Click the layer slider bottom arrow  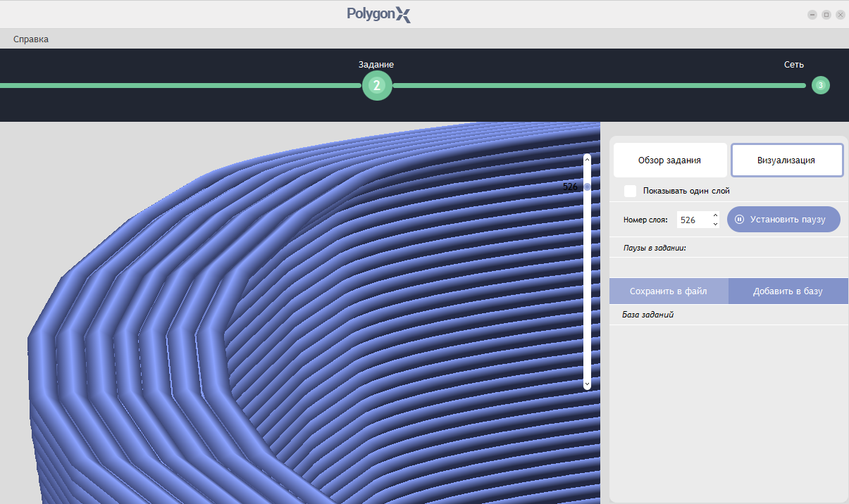(x=587, y=384)
